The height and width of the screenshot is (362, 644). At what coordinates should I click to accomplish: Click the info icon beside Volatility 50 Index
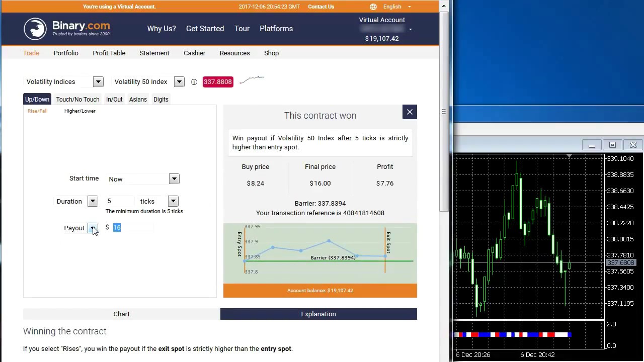pyautogui.click(x=194, y=82)
